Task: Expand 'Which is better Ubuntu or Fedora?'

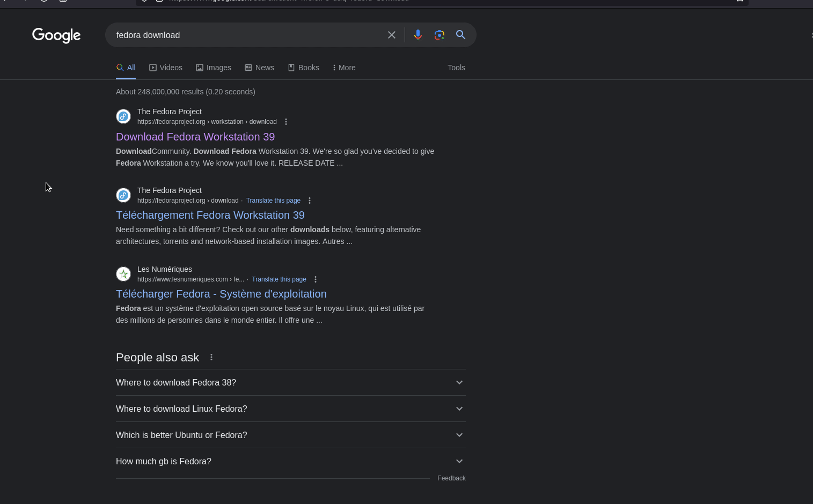Action: pos(290,435)
